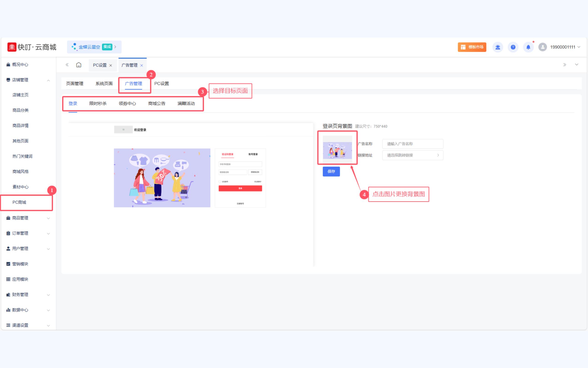Open the customer service headset icon
The width and height of the screenshot is (588, 368).
click(x=498, y=47)
